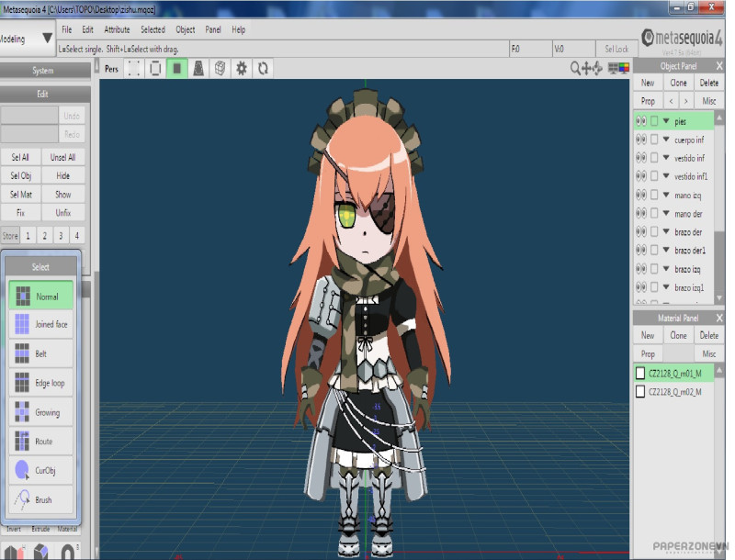Open the Modeling mode dropdown
Image resolution: width=735 pixels, height=560 pixels.
click(47, 39)
